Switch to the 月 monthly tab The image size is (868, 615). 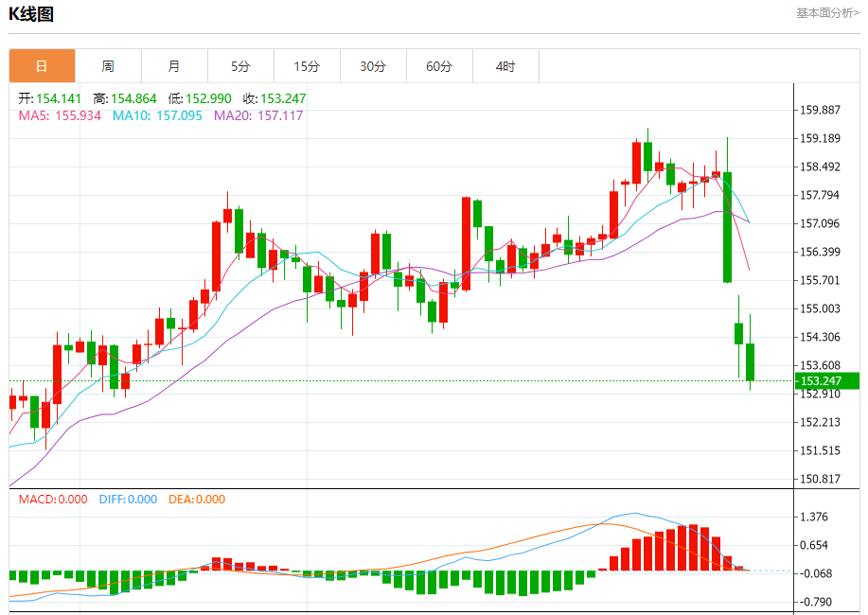pyautogui.click(x=174, y=66)
